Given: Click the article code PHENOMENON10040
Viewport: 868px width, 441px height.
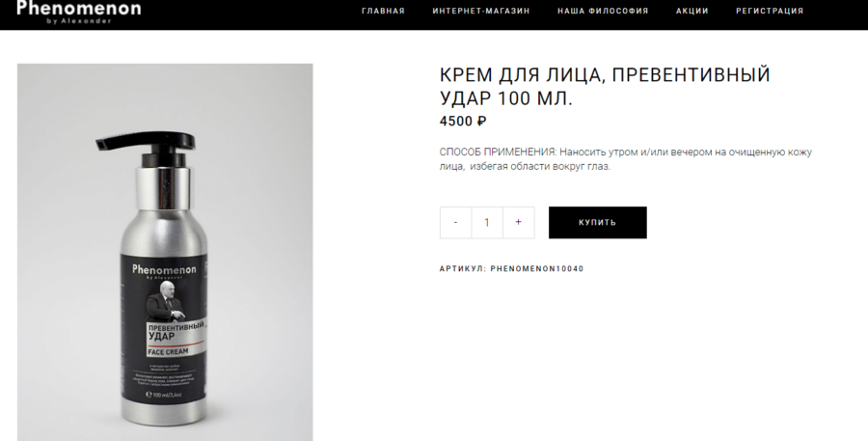Looking at the screenshot, I should (537, 268).
